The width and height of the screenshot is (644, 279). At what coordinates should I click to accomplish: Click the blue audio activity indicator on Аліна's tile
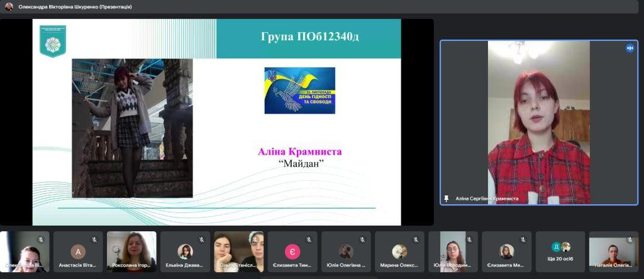coord(630,48)
